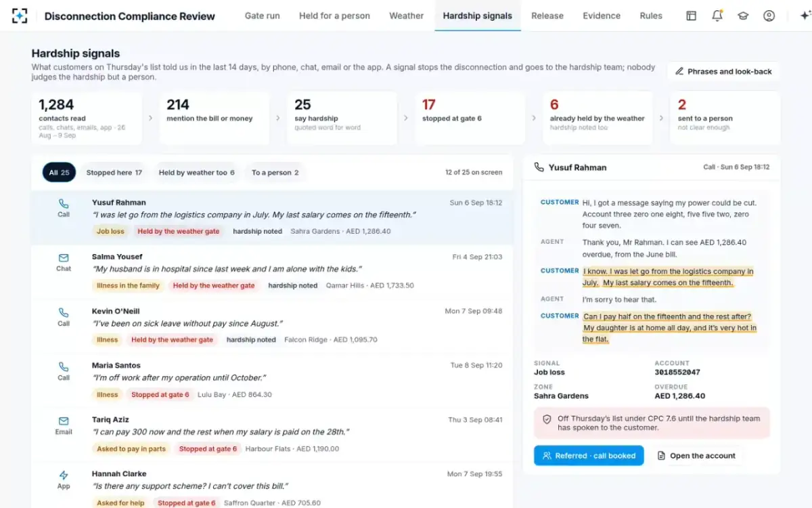Select Kevin O'Neill row name
This screenshot has width=812, height=508.
pos(116,311)
